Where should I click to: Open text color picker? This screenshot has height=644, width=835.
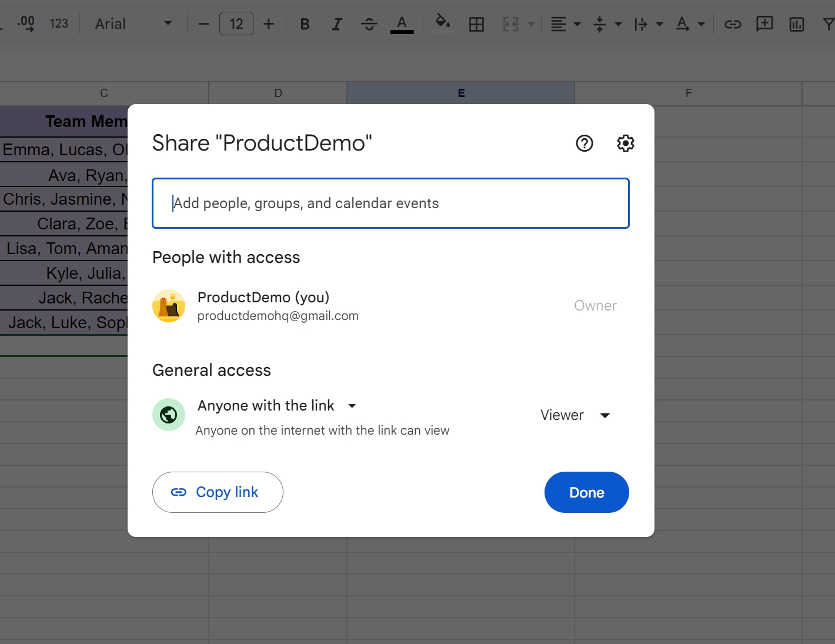pyautogui.click(x=402, y=24)
